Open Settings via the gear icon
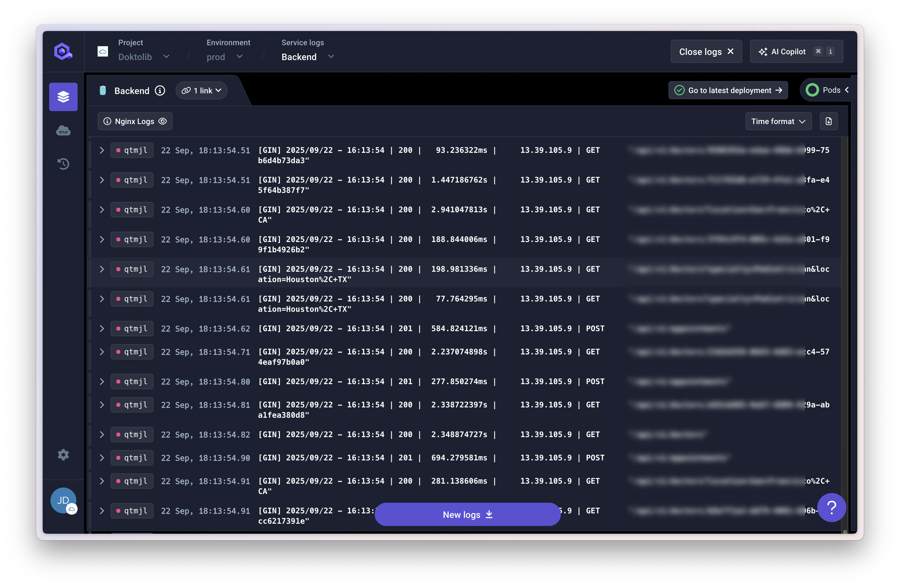Screen dimensions: 900x588 pos(63,455)
